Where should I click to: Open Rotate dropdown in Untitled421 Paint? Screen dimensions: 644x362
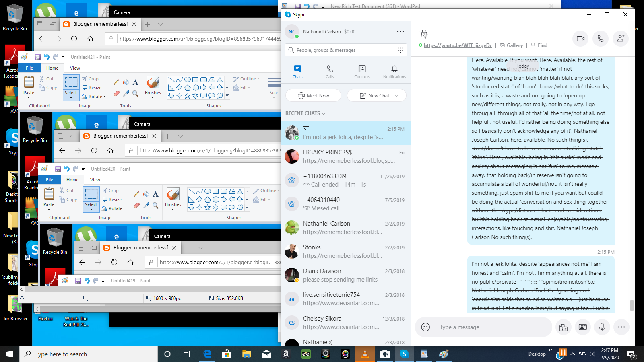[x=94, y=97]
